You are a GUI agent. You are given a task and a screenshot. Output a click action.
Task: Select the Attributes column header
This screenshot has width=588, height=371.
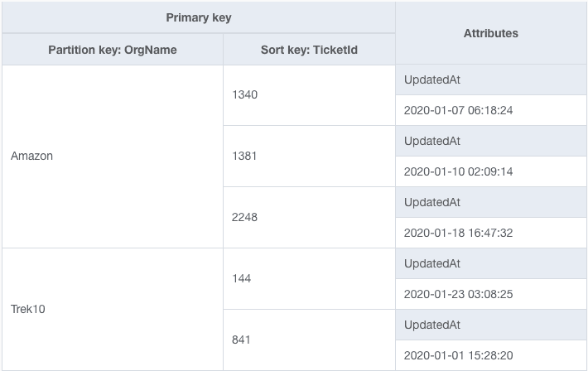(490, 33)
